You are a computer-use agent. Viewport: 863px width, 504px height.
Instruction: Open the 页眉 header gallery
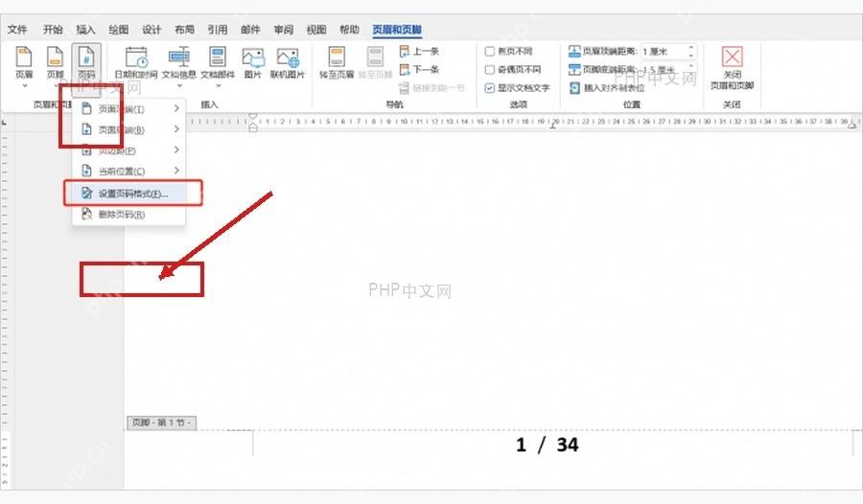point(24,66)
